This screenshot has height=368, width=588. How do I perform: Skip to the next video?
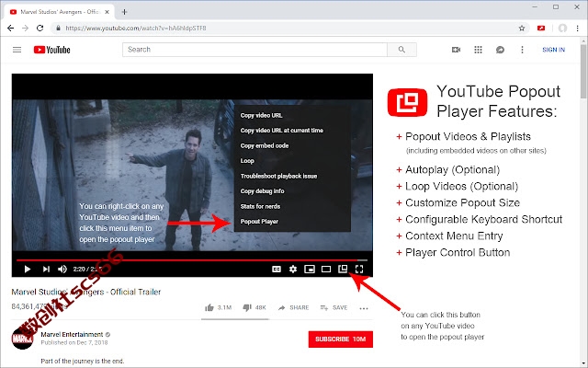pyautogui.click(x=46, y=269)
